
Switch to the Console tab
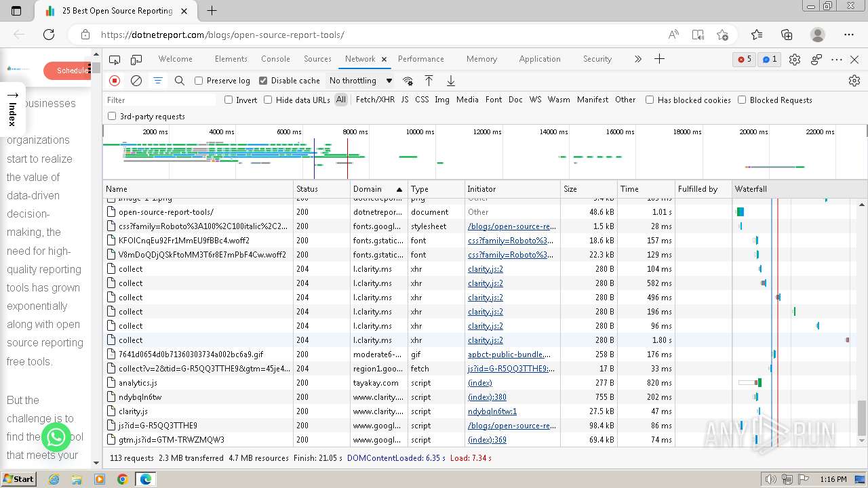coord(275,59)
